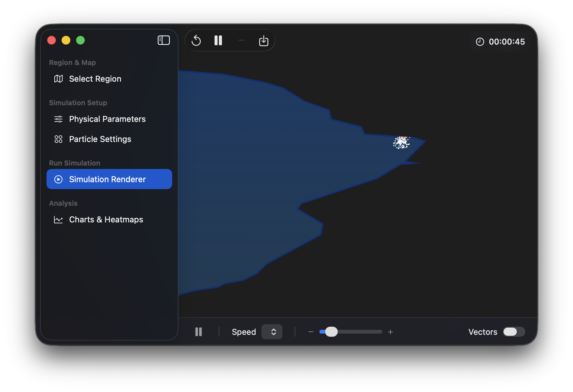Image resolution: width=573 pixels, height=392 pixels.
Task: Open Charts & Heatmaps analysis
Action: (106, 220)
